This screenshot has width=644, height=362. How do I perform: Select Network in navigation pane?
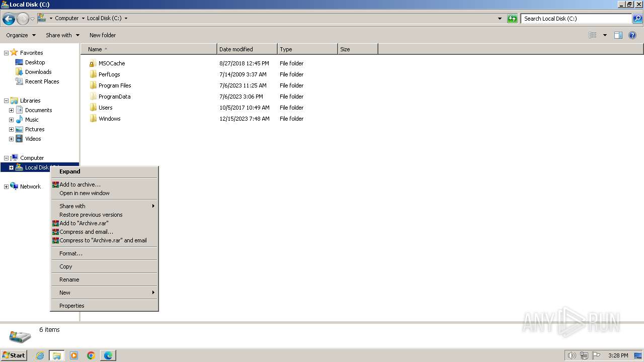pyautogui.click(x=30, y=187)
